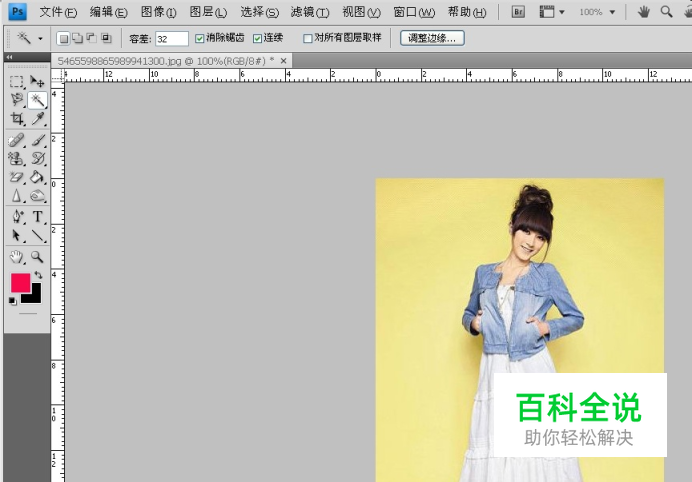Swap foreground and background colors
The width and height of the screenshot is (692, 482).
tap(38, 275)
